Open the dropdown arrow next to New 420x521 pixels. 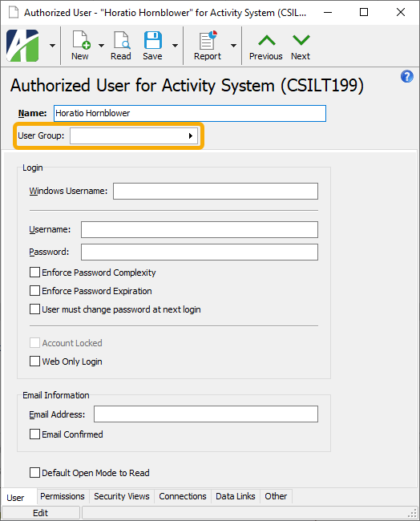tap(101, 46)
